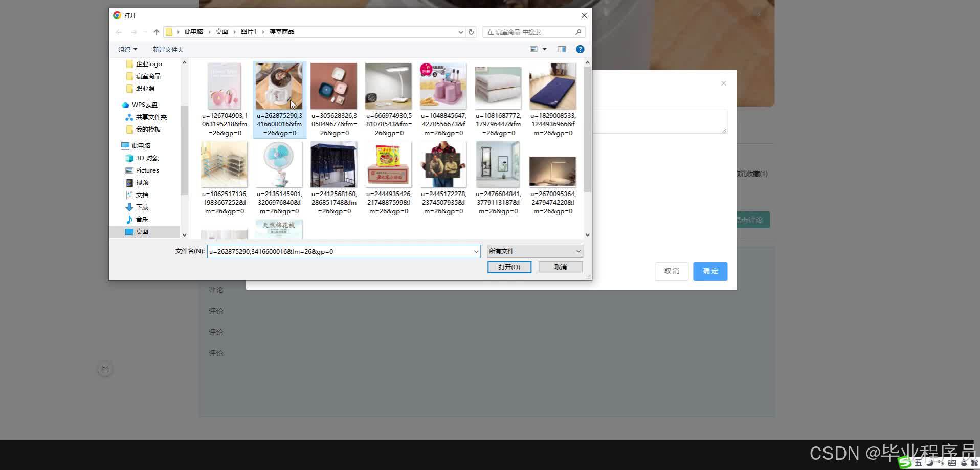Viewport: 980px width, 470px height.
Task: Go up one folder level
Action: click(x=157, y=32)
